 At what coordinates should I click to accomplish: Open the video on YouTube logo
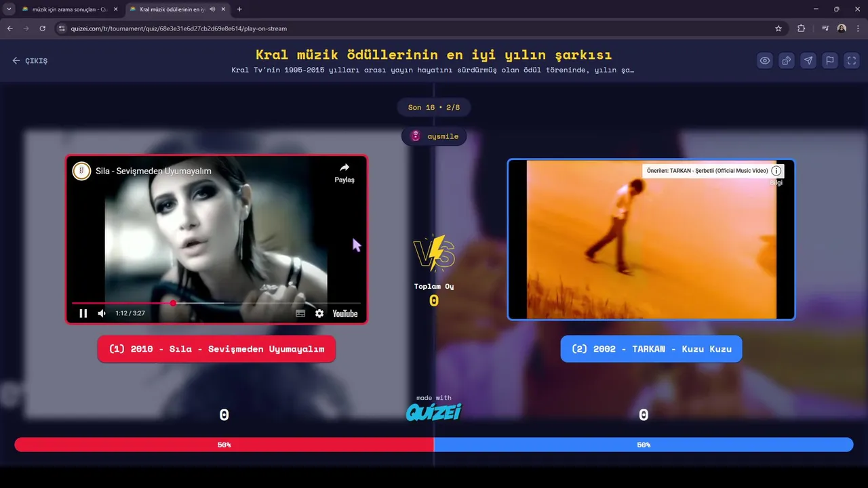(x=345, y=313)
